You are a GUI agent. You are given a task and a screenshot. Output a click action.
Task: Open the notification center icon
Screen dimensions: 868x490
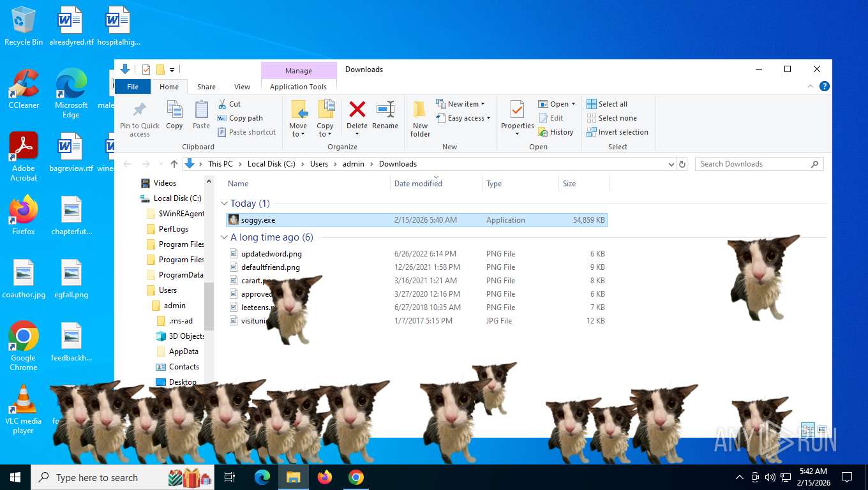[x=847, y=477]
